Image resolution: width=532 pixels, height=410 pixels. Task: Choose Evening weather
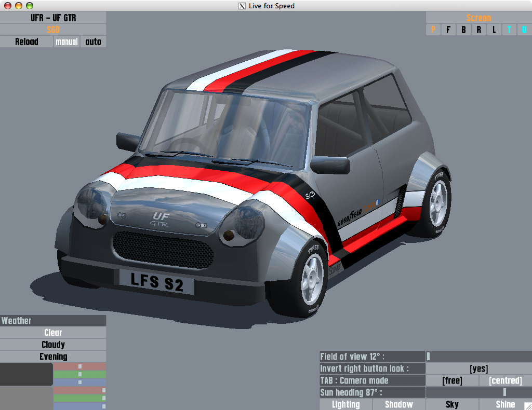[x=53, y=357]
